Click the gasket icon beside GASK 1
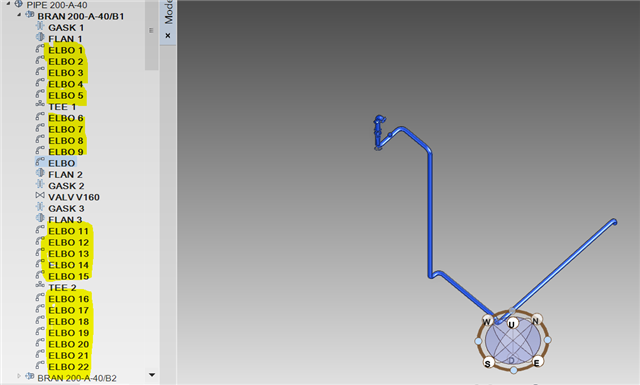This screenshot has height=385, width=640. 40,27
